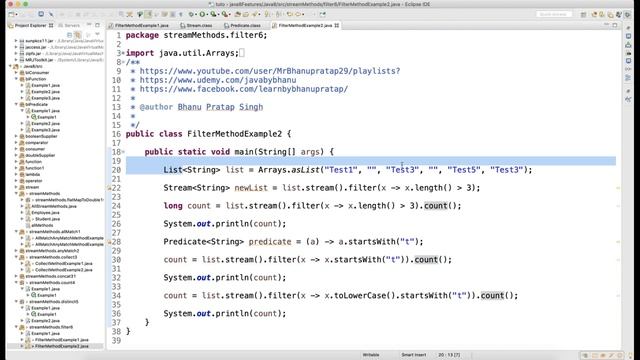Expand folded imports on line 3
This screenshot has width=640, height=360.
click(x=123, y=53)
